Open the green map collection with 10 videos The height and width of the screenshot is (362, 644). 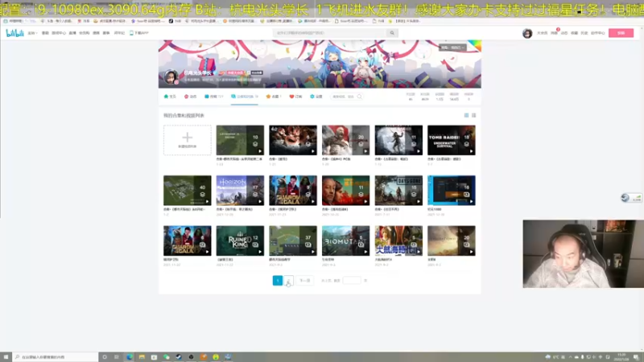(240, 140)
